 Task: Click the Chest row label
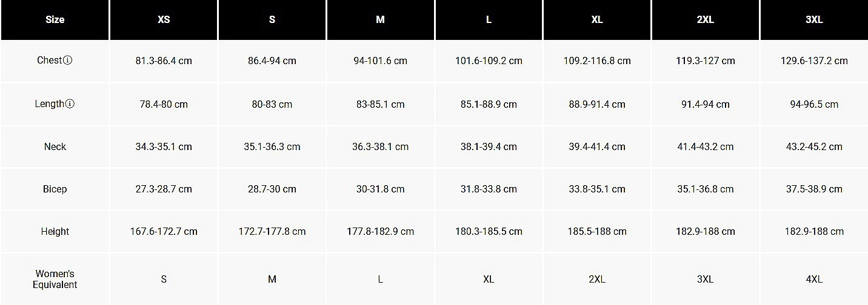(x=50, y=61)
